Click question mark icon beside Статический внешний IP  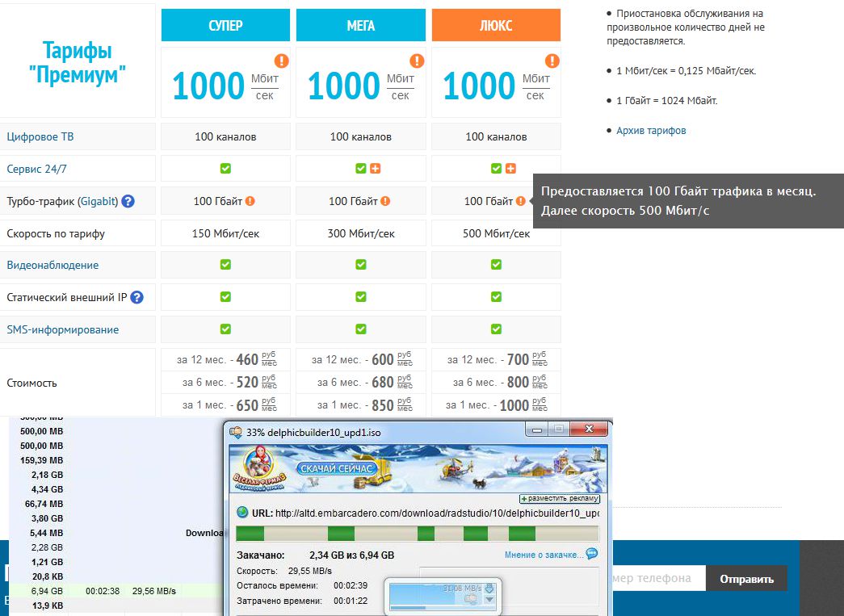[136, 297]
